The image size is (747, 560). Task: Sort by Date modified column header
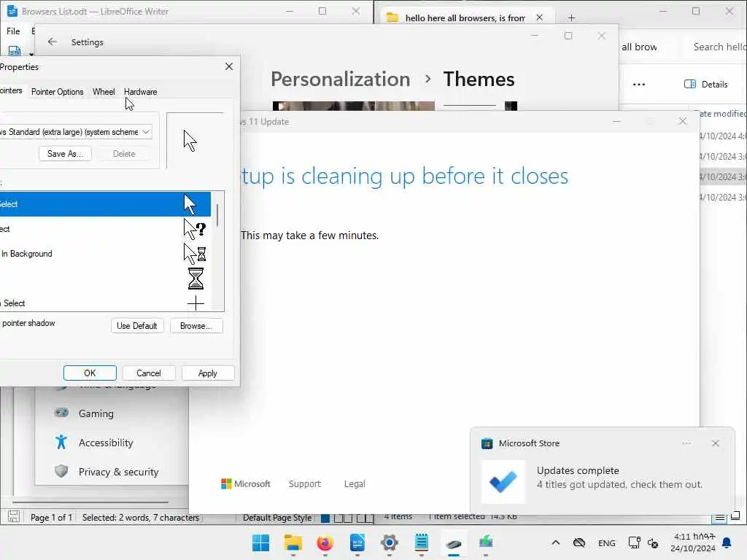(x=721, y=113)
